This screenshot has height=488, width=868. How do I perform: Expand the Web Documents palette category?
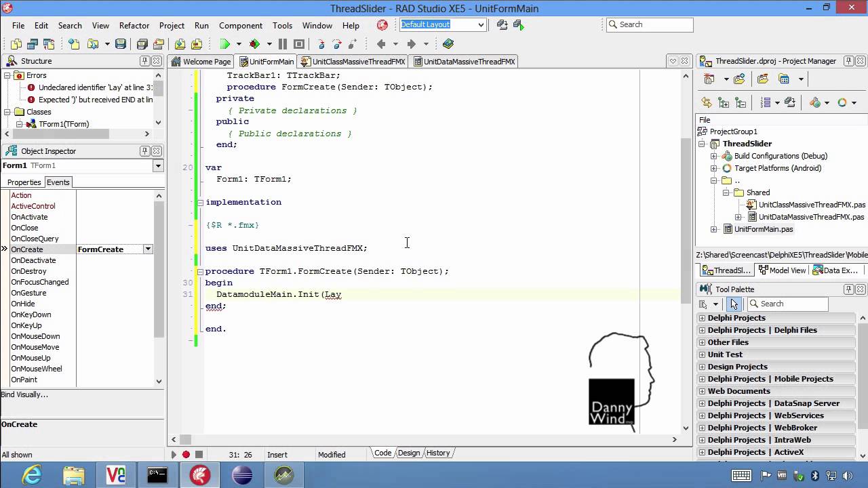coord(703,391)
